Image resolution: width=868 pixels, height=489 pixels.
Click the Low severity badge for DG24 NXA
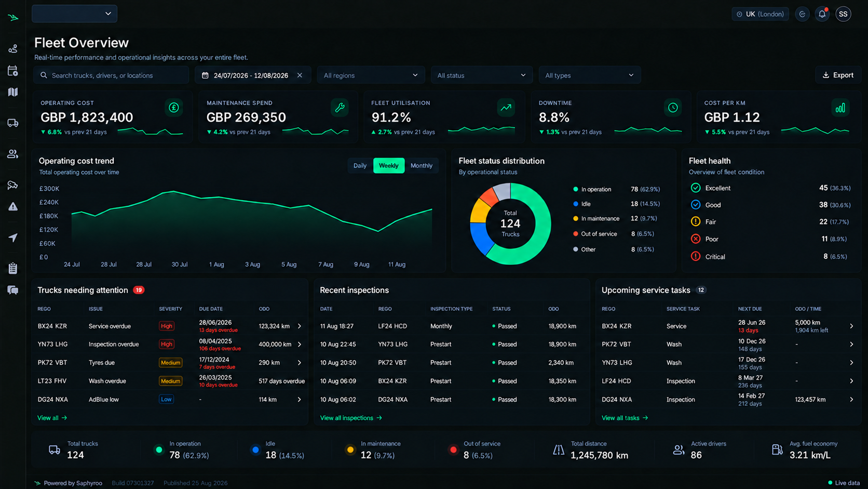166,400
